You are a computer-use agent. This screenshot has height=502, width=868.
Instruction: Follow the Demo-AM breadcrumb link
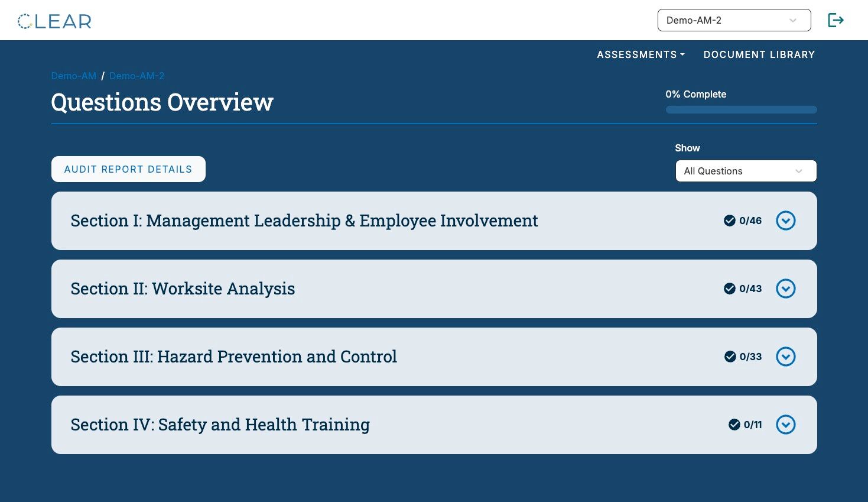click(74, 76)
